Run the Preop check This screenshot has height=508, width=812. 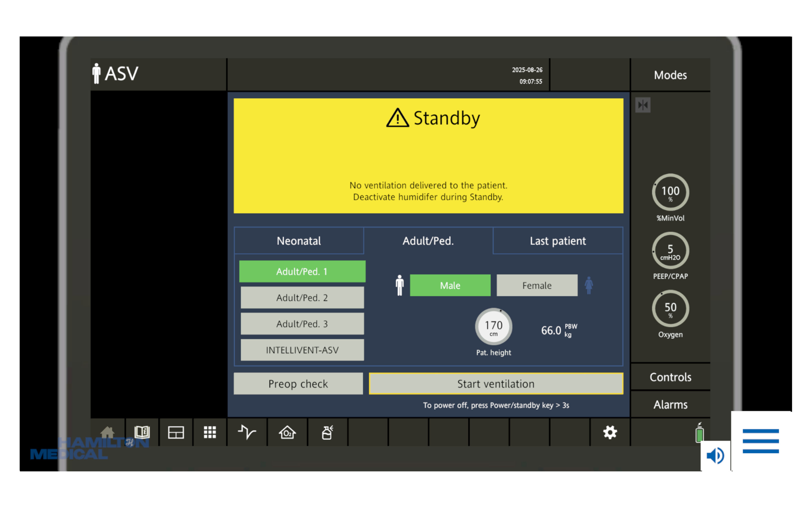coord(298,384)
